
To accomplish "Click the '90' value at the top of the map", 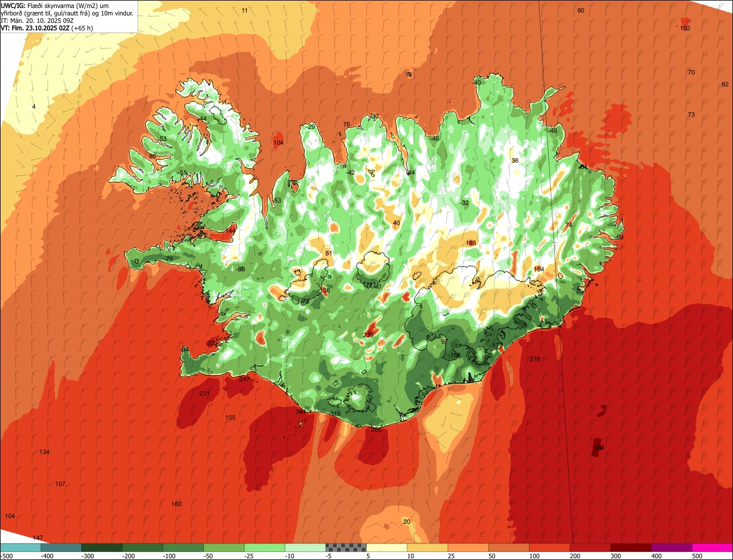I will pyautogui.click(x=581, y=10).
